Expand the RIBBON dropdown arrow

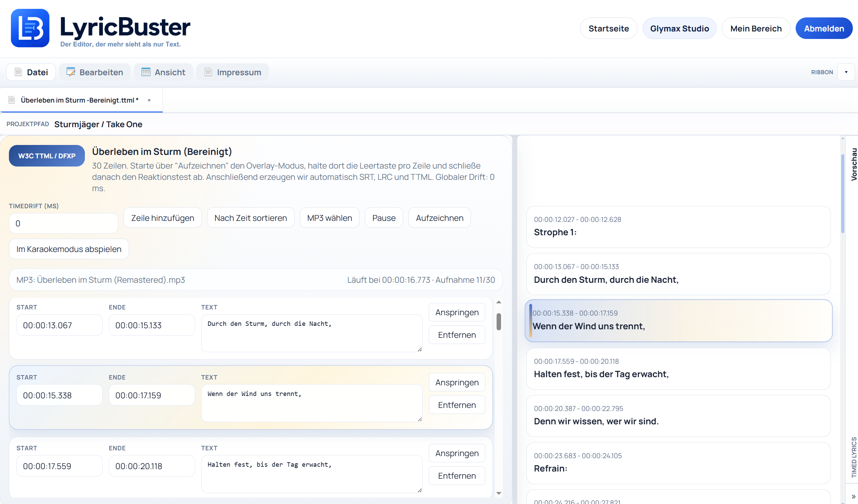point(846,72)
